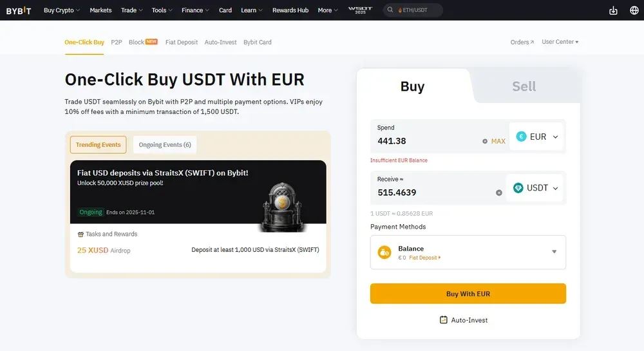This screenshot has width=644, height=351.
Task: Click the Auto-Invest calendar icon
Action: pos(443,320)
